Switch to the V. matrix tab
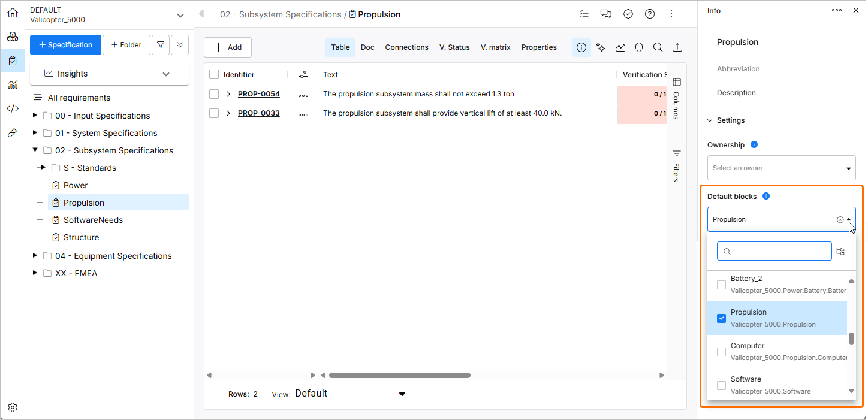The width and height of the screenshot is (868, 420). coord(496,47)
